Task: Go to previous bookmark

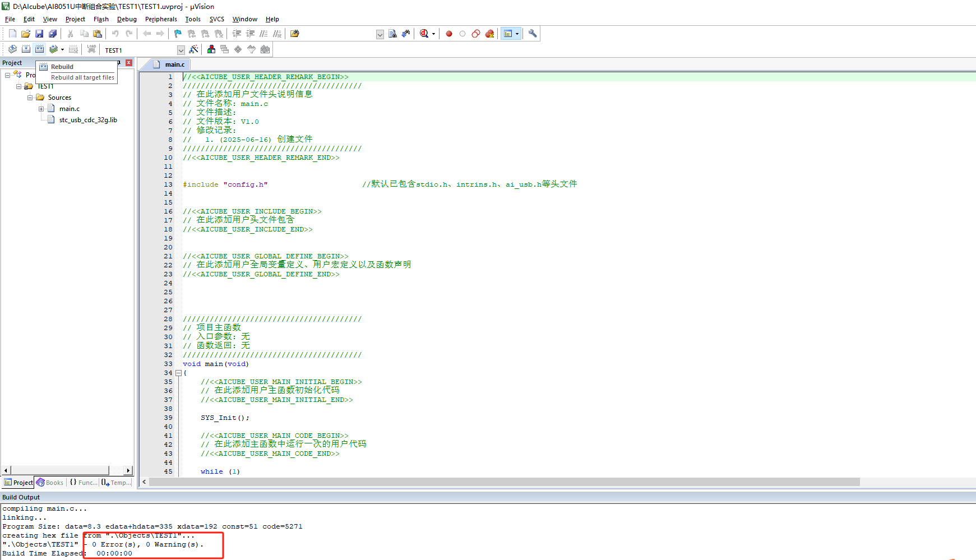Action: click(x=192, y=34)
